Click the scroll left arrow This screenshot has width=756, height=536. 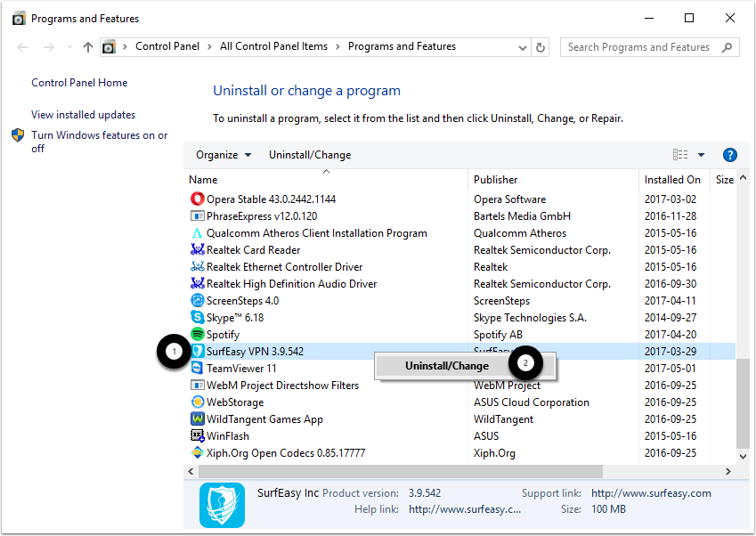click(x=191, y=471)
